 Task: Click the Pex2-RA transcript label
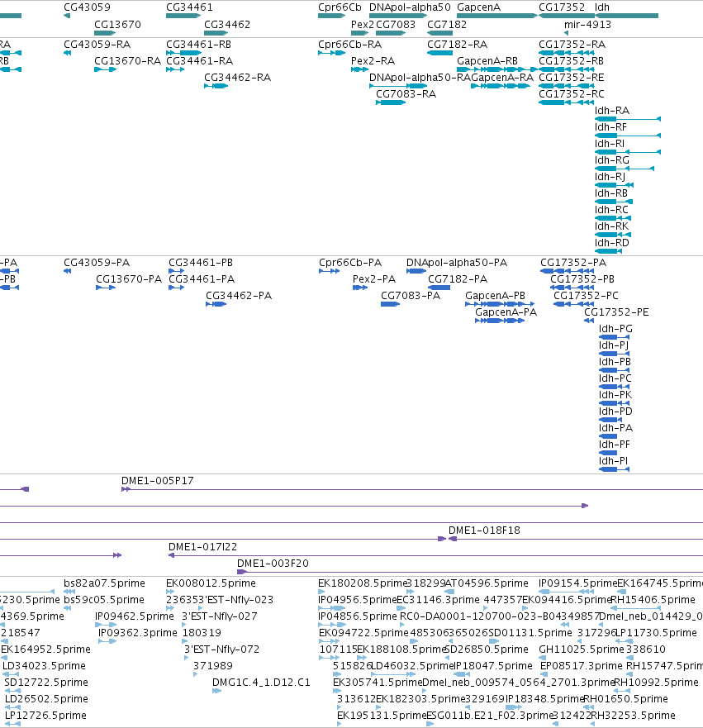[x=373, y=61]
